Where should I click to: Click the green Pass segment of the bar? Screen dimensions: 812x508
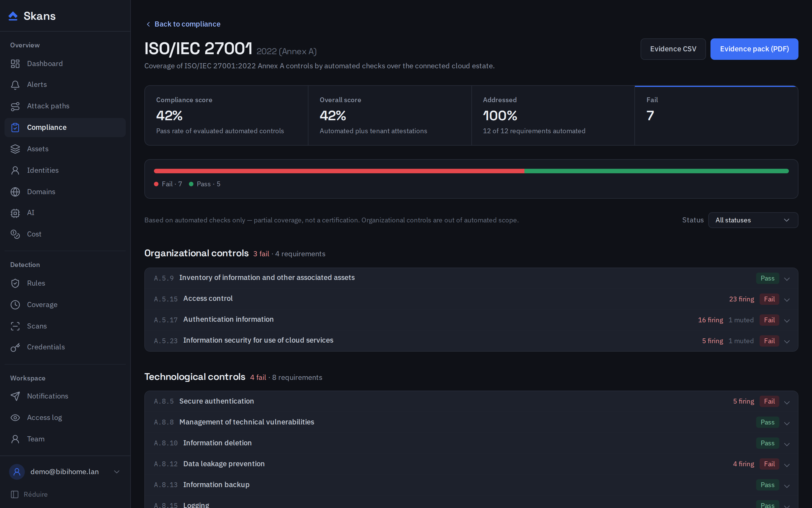click(x=657, y=171)
